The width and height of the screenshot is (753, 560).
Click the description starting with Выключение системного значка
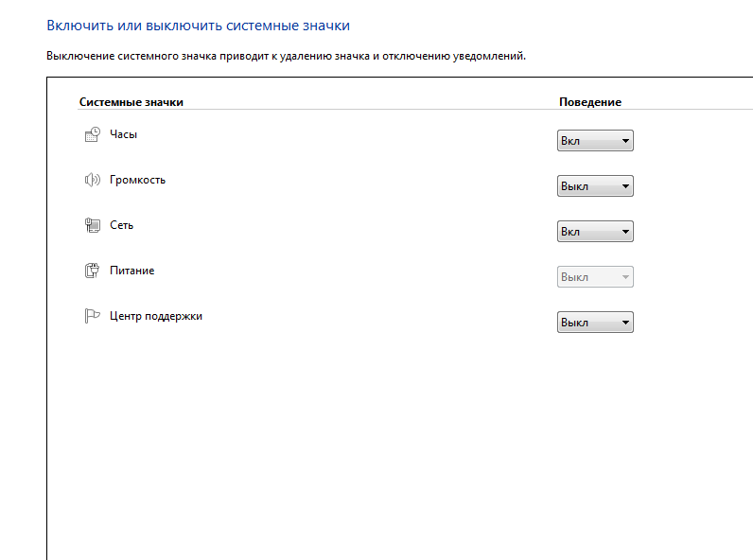(287, 56)
